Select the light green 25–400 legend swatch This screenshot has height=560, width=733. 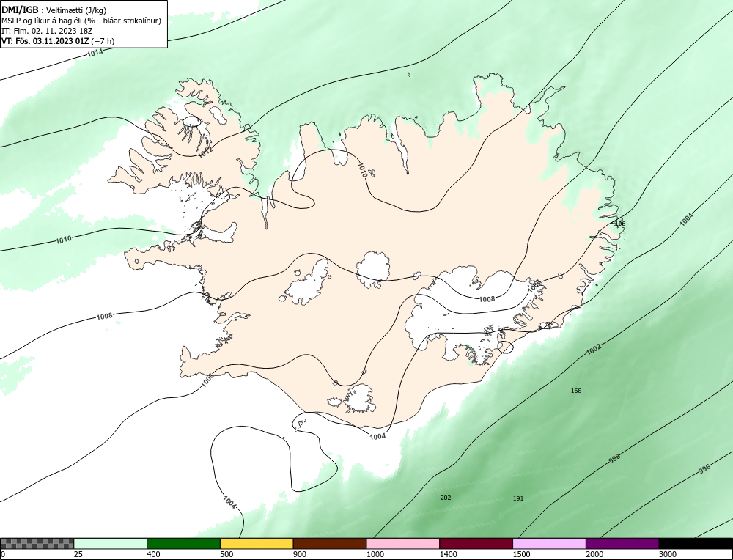coord(111,543)
